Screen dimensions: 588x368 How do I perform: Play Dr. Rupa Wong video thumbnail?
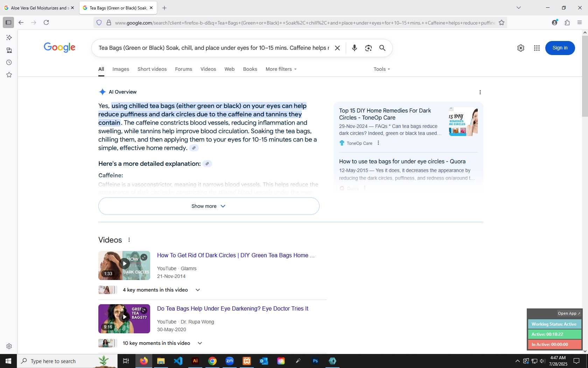[x=124, y=319]
